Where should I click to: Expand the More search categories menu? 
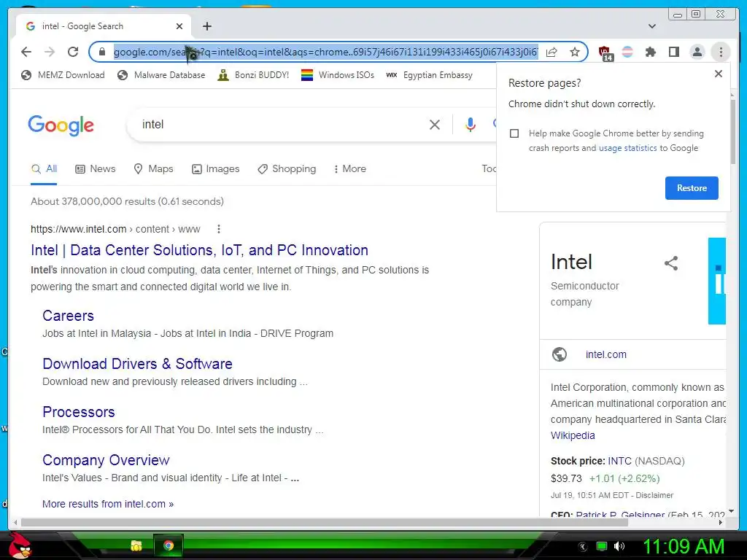point(350,169)
